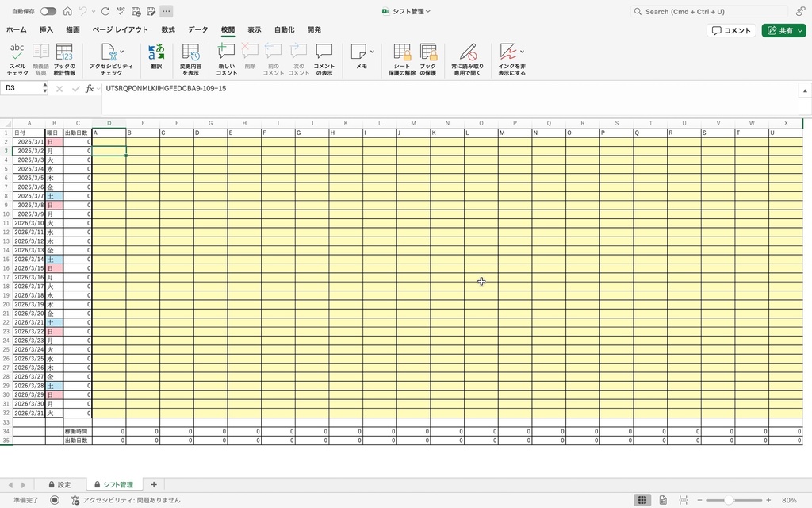Image resolution: width=812 pixels, height=508 pixels.
Task: Expand the formula bar
Action: click(x=805, y=90)
